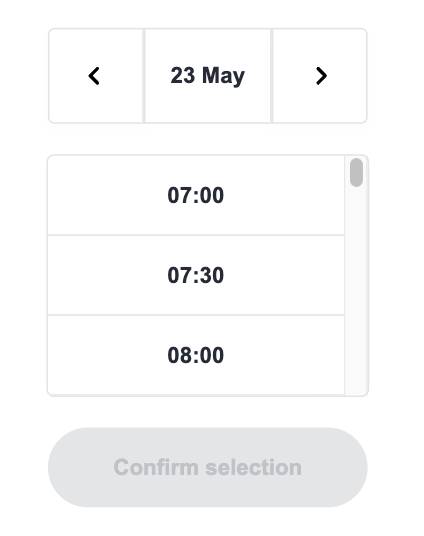
Task: Select the first time in the list
Action: [196, 195]
